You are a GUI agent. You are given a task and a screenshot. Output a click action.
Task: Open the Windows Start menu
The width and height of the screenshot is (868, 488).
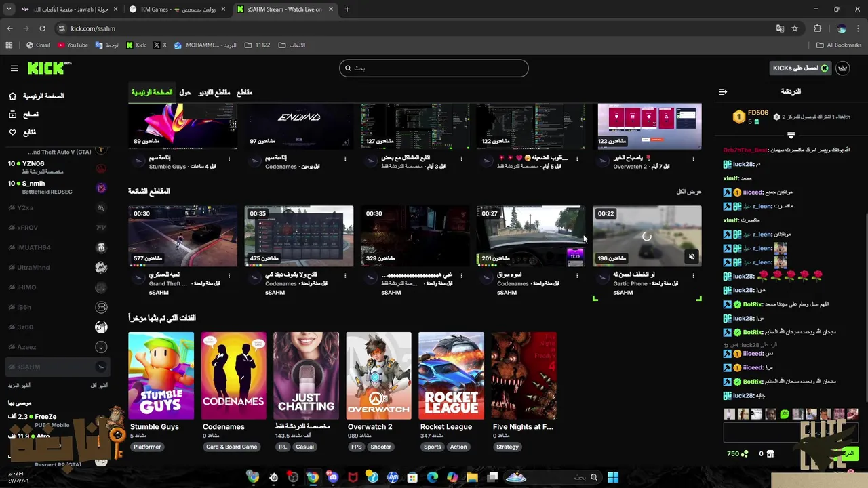[613, 477]
